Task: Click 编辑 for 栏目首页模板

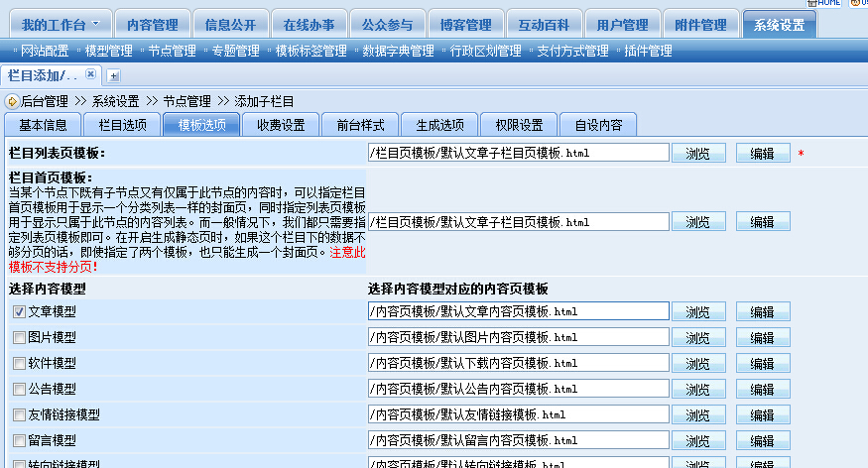Action: click(763, 222)
